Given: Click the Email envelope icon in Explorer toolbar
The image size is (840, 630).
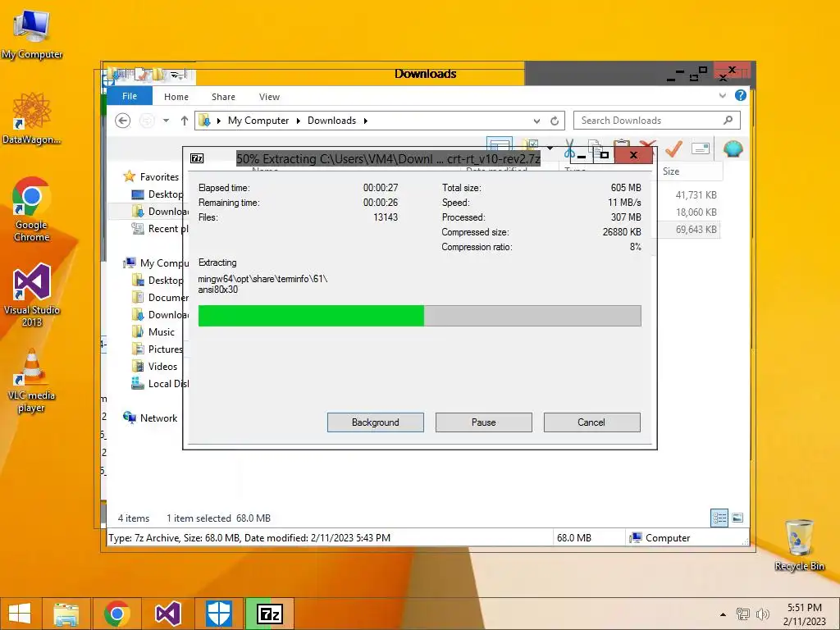Looking at the screenshot, I should click(701, 148).
